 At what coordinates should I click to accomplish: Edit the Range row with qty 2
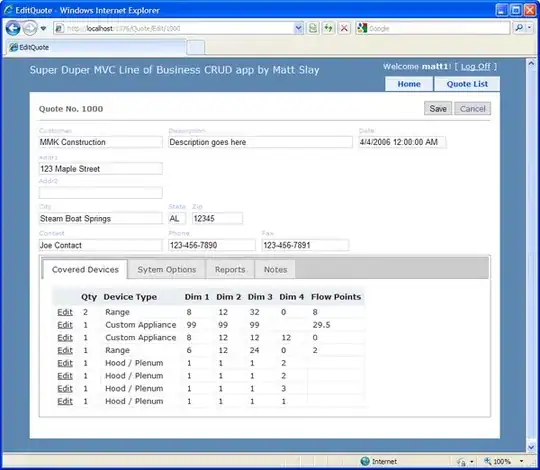(x=65, y=312)
